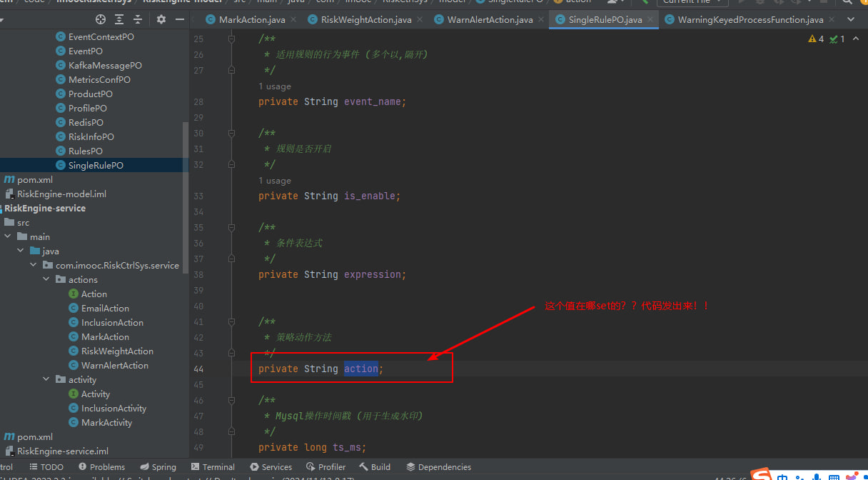Click the Expand All icon in Project toolbar
The width and height of the screenshot is (868, 480).
[x=119, y=19]
